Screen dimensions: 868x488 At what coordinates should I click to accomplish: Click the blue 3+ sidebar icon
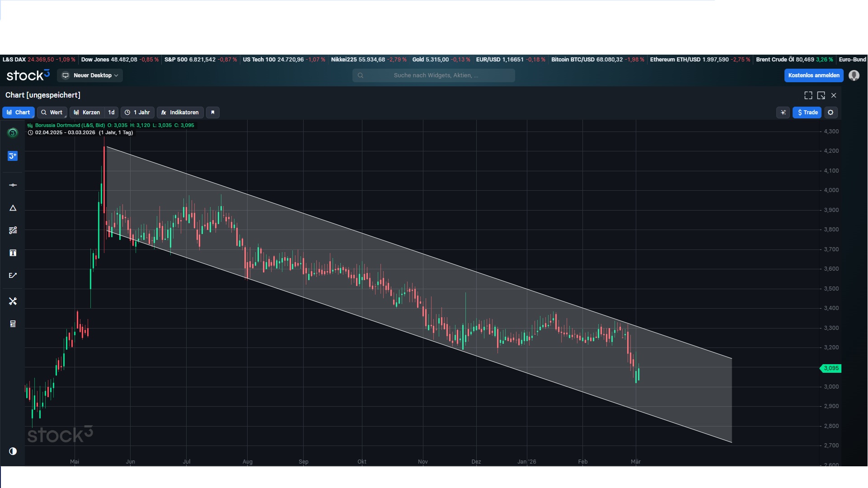point(13,156)
